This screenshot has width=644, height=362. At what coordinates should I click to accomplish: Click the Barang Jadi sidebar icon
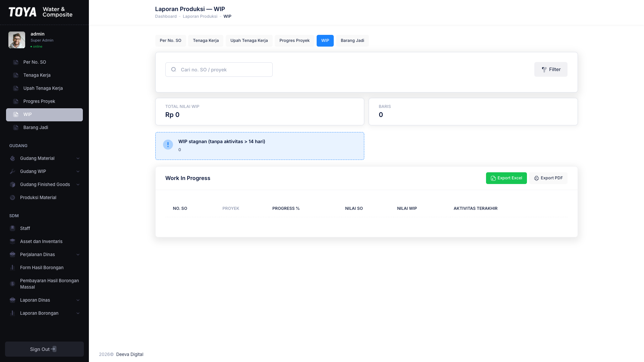coord(16,128)
